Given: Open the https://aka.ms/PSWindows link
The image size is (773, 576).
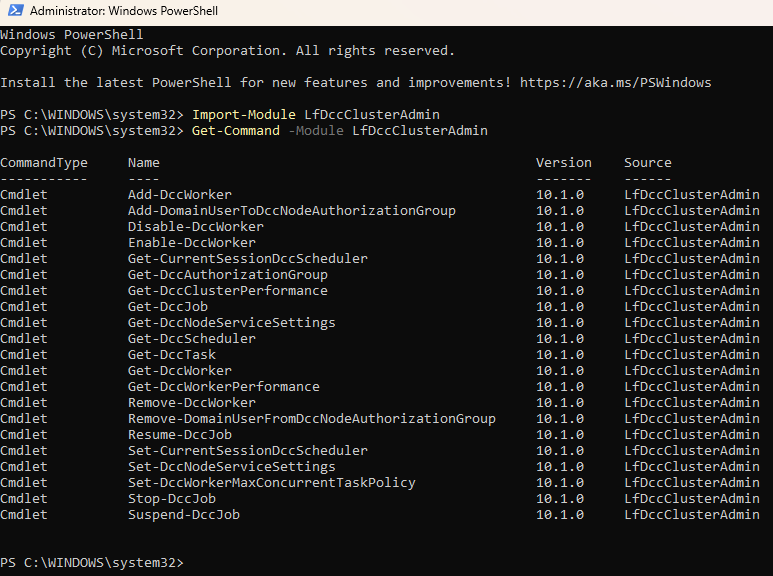Looking at the screenshot, I should coord(616,82).
